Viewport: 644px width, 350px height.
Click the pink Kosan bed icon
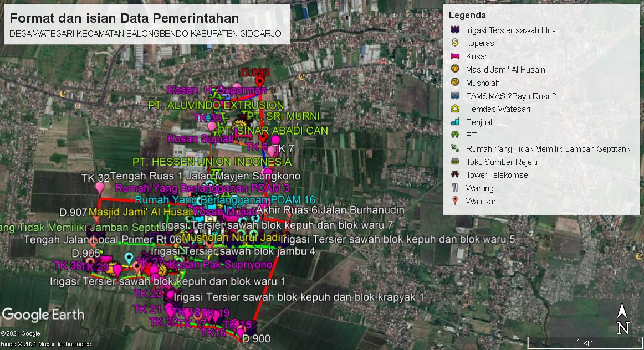[x=455, y=56]
